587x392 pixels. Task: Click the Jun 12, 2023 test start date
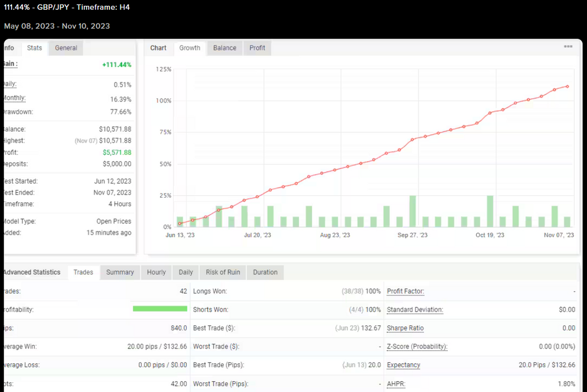pos(113,181)
